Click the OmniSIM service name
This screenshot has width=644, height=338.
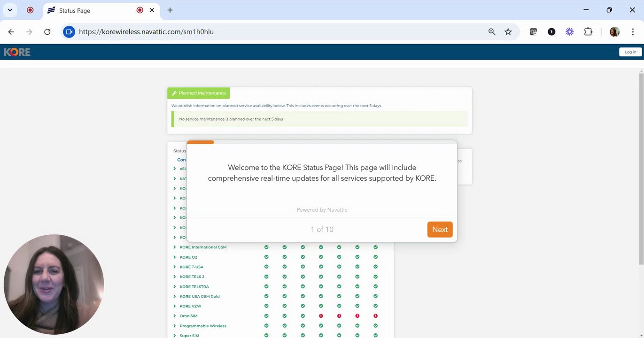(x=188, y=316)
